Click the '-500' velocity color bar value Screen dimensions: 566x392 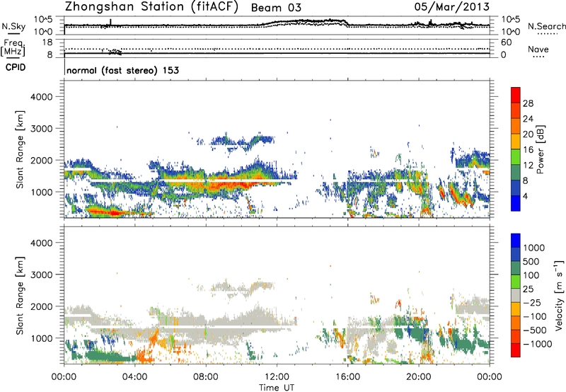pyautogui.click(x=535, y=330)
